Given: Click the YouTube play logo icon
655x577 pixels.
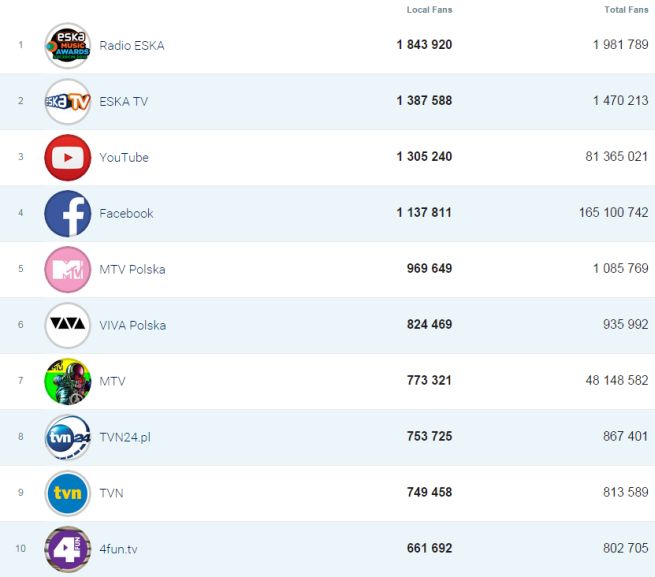Looking at the screenshot, I should [67, 157].
